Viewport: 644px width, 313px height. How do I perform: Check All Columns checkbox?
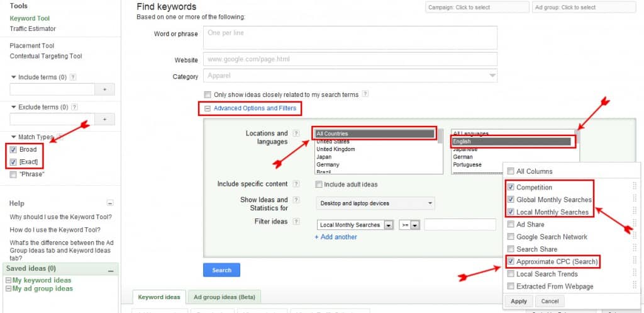(511, 171)
